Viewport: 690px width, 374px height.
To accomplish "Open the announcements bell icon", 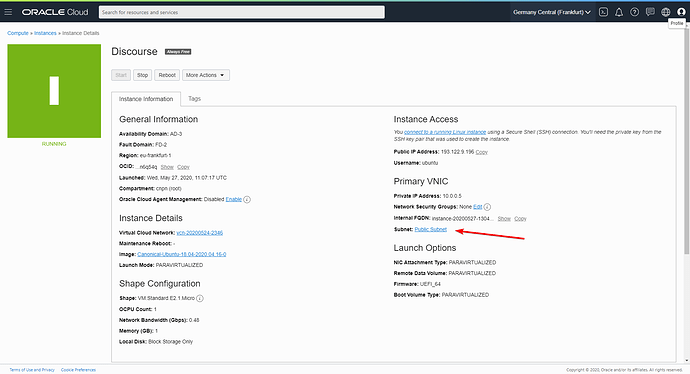I will [x=619, y=12].
